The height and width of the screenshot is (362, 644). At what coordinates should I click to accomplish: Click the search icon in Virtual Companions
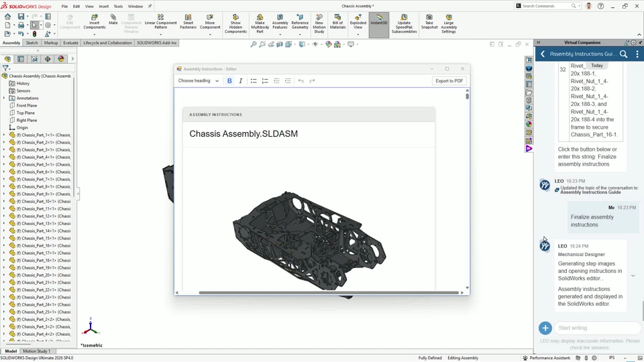tap(623, 54)
